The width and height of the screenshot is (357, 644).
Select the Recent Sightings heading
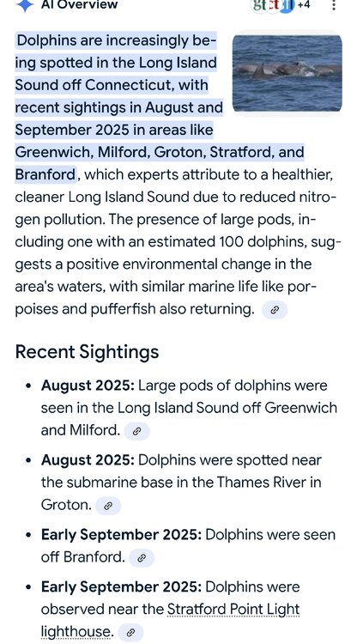pyautogui.click(x=87, y=352)
